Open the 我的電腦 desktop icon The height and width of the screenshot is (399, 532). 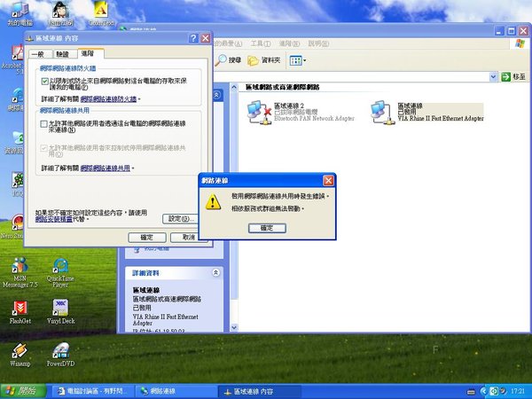[x=20, y=13]
